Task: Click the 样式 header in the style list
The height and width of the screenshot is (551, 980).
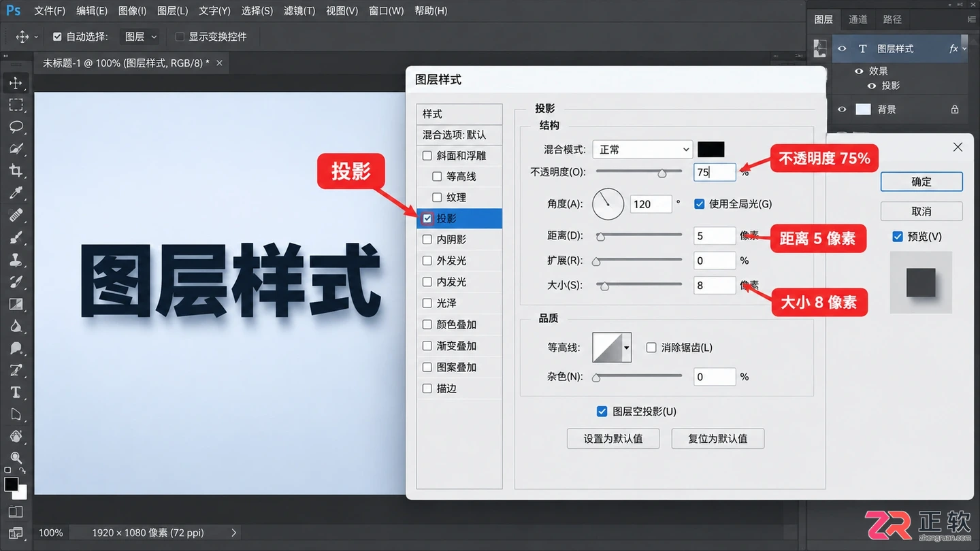Action: point(459,114)
